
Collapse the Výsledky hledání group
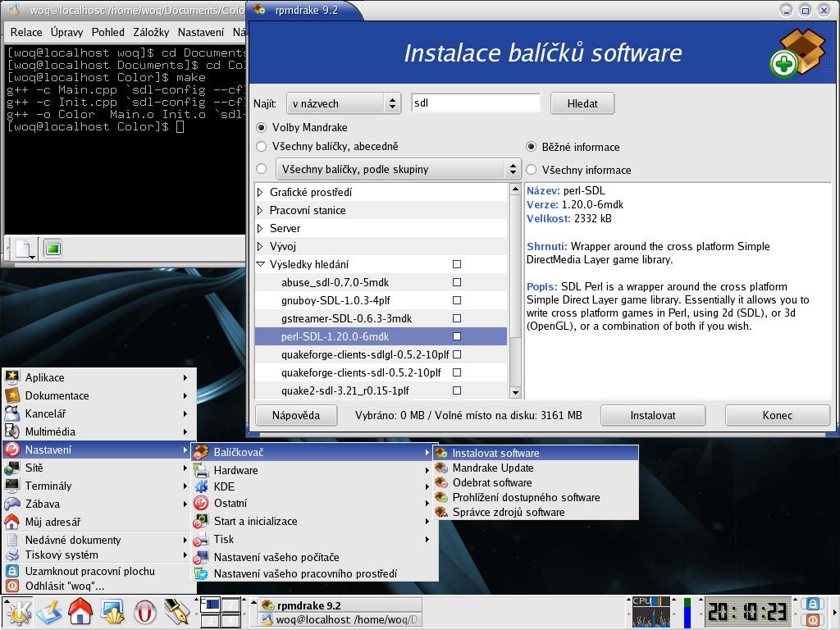coord(261,264)
